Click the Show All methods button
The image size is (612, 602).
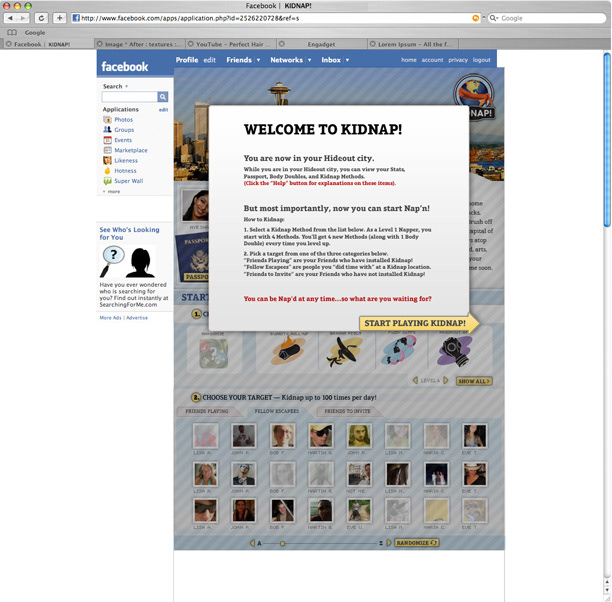[474, 381]
